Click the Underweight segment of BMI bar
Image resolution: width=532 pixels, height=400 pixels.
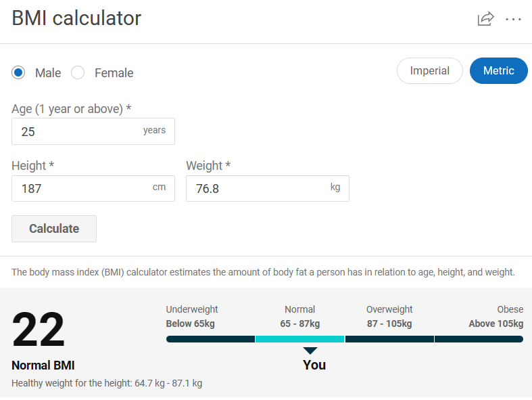210,338
